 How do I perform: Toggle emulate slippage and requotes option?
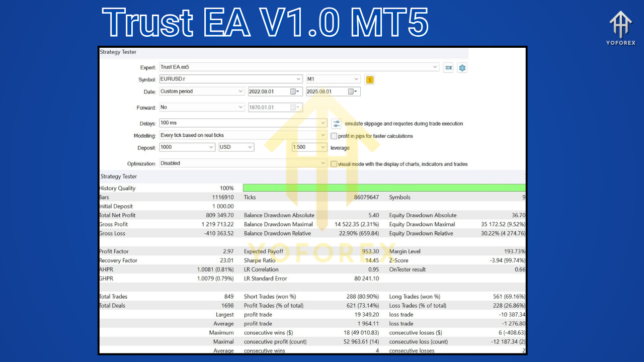click(336, 123)
